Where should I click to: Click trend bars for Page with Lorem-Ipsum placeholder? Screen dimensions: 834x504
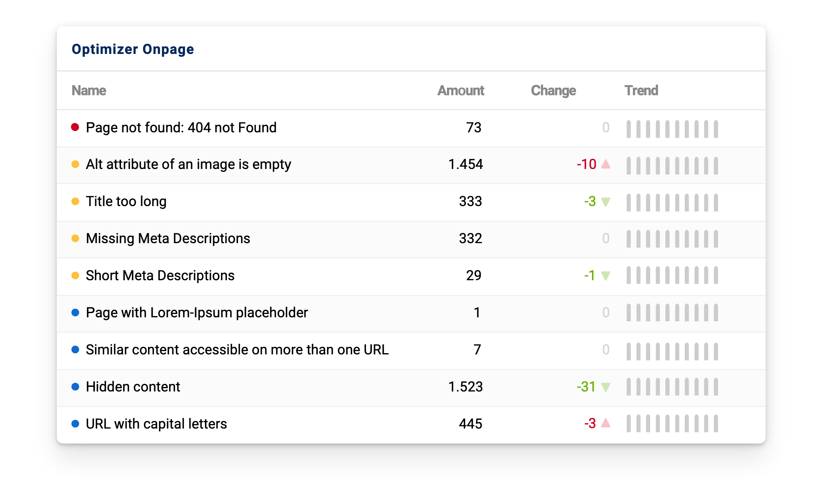point(672,313)
